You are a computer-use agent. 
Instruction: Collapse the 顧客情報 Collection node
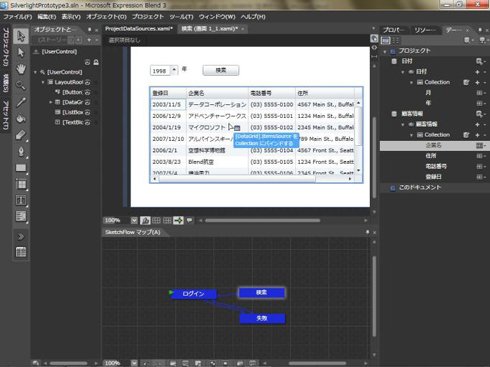point(411,135)
